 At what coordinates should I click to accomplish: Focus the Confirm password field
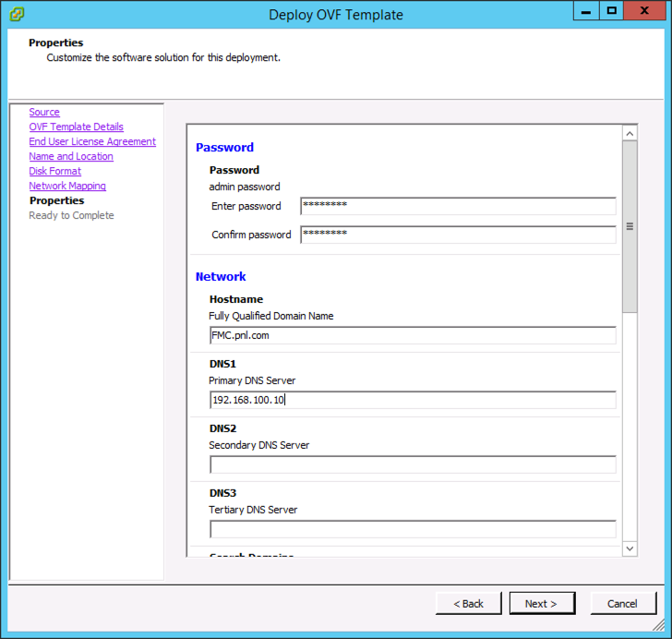[x=458, y=235]
